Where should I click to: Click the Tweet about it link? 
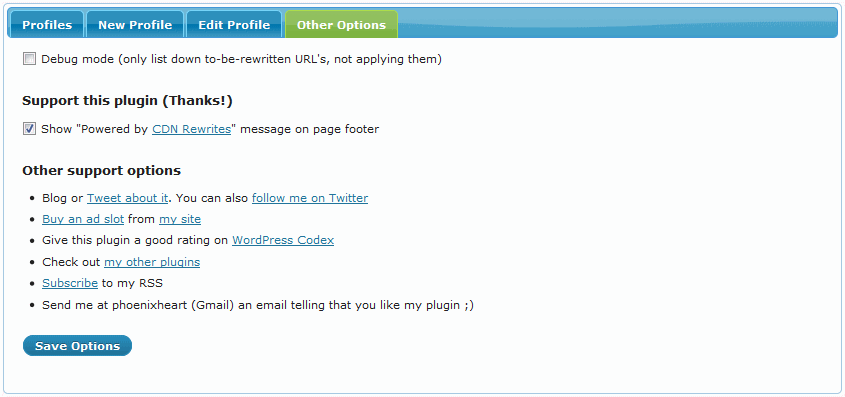click(128, 198)
